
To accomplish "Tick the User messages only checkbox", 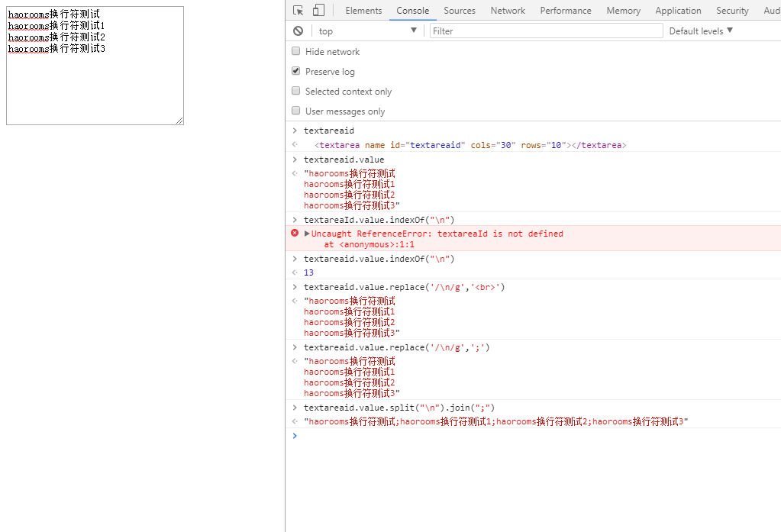I will (296, 111).
